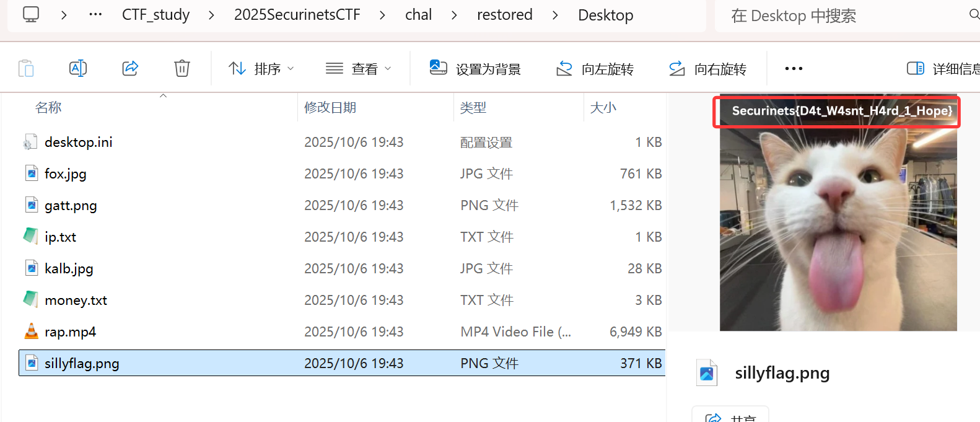This screenshot has height=422, width=980.
Task: Click the 在 Desktop 中搜索 search box
Action: tap(846, 15)
